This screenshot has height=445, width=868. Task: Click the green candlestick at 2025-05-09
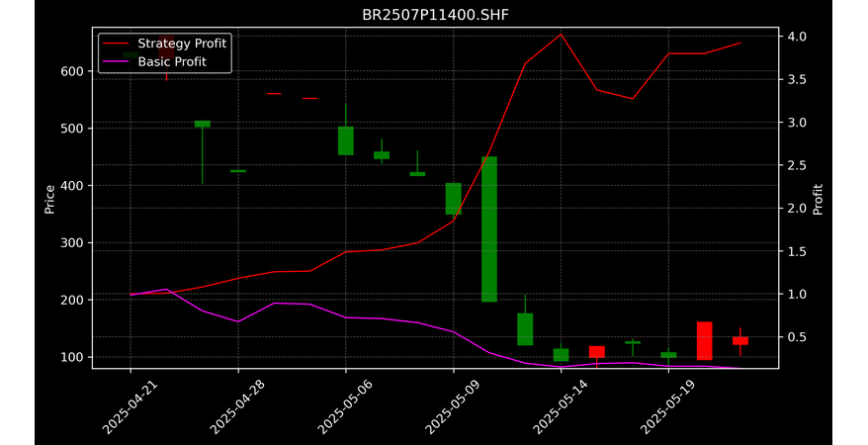pos(454,199)
